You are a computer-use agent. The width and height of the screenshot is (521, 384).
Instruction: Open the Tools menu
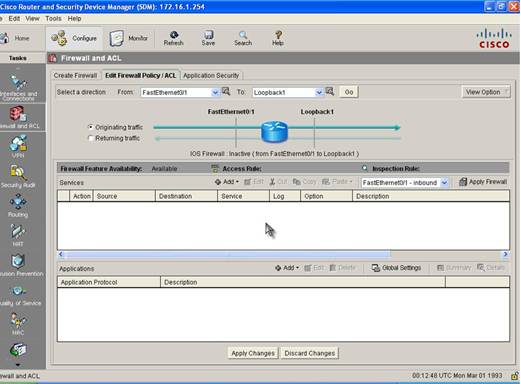(53, 19)
